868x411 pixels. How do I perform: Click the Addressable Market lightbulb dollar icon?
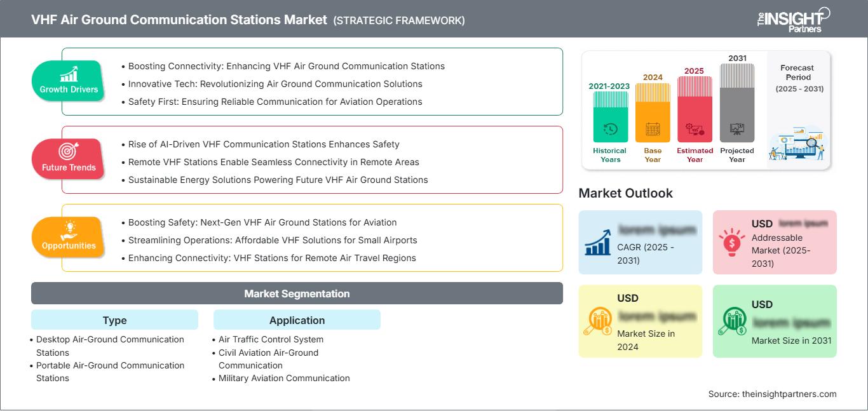(x=731, y=241)
